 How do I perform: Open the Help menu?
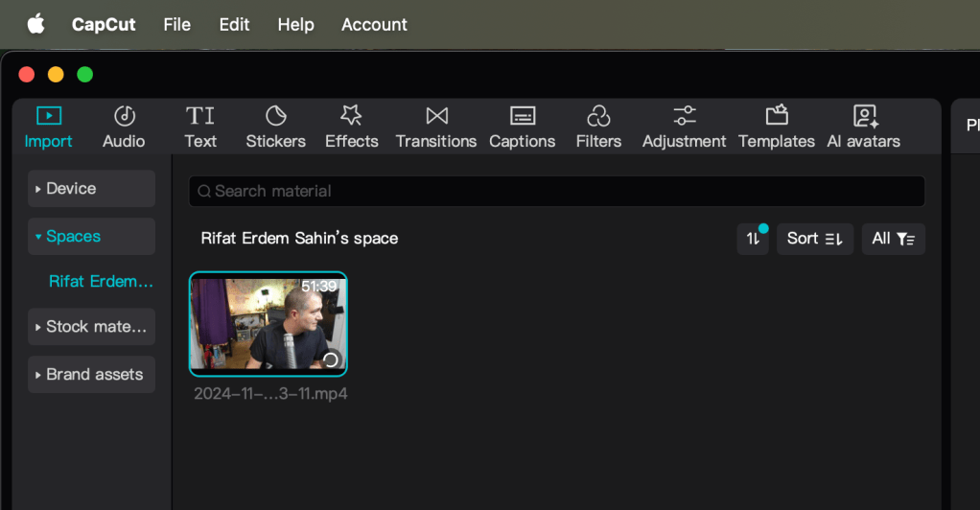[295, 24]
